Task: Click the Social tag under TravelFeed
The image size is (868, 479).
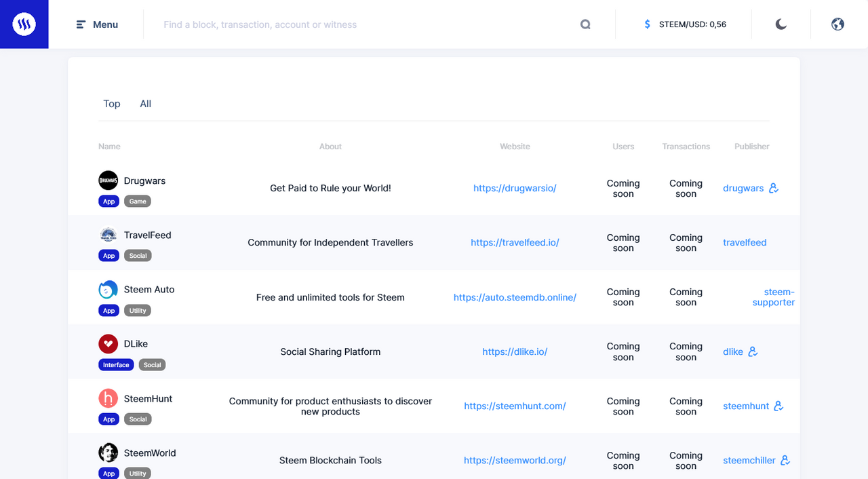Action: tap(138, 256)
